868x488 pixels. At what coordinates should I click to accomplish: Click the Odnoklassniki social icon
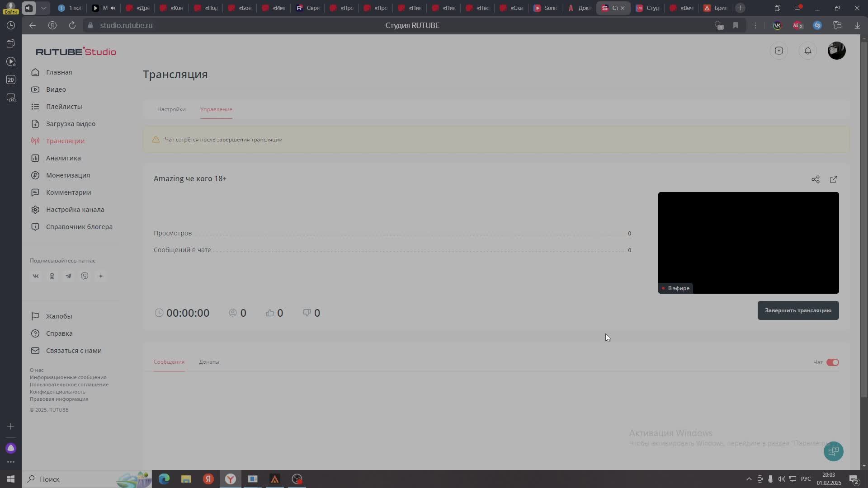[x=52, y=276]
